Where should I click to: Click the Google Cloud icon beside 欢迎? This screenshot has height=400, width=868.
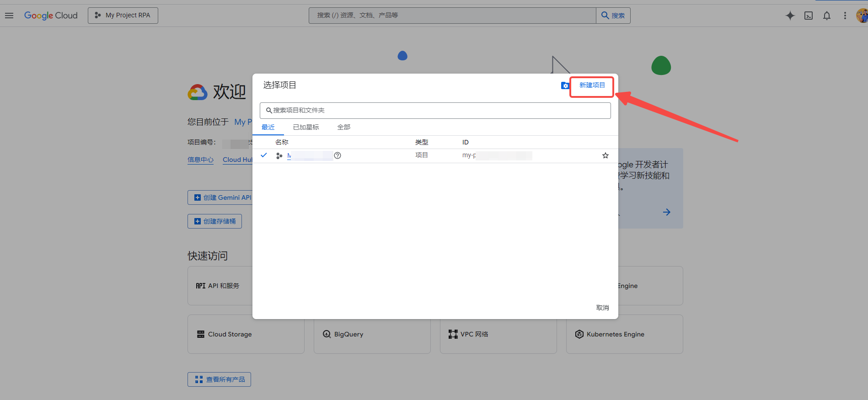(x=198, y=92)
